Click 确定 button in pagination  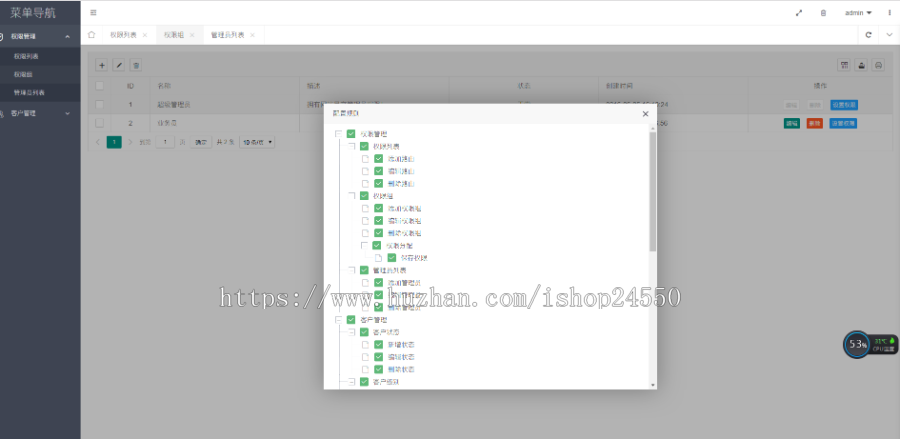click(x=201, y=142)
